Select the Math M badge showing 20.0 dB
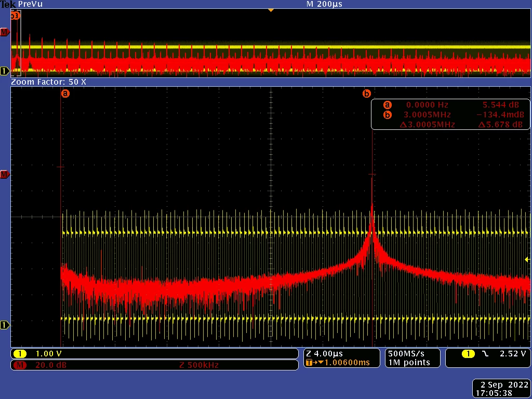 point(154,365)
